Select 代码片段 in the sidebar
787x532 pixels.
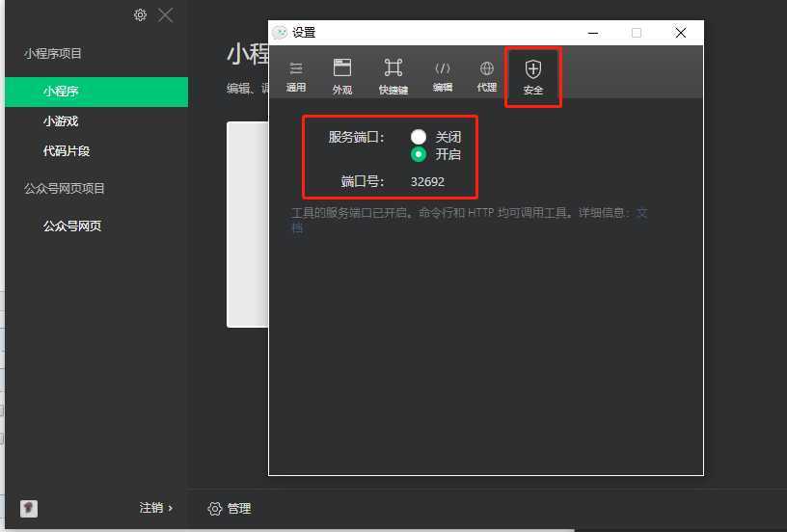[67, 151]
